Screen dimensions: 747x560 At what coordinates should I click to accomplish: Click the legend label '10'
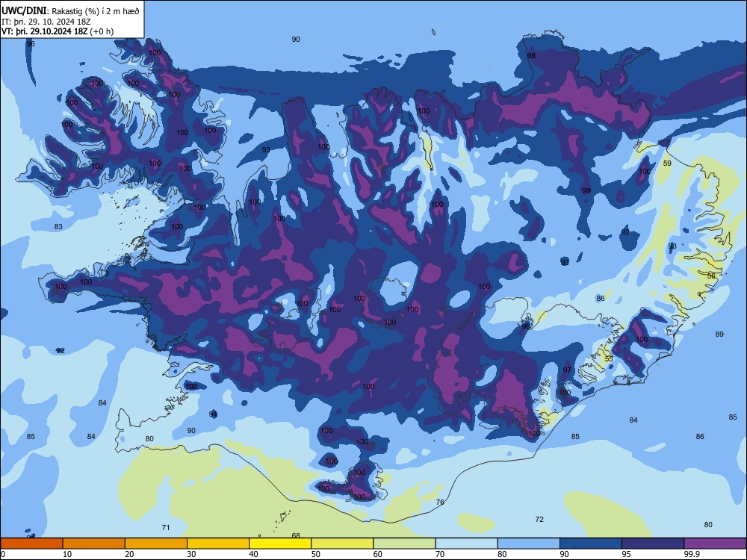coord(67,554)
